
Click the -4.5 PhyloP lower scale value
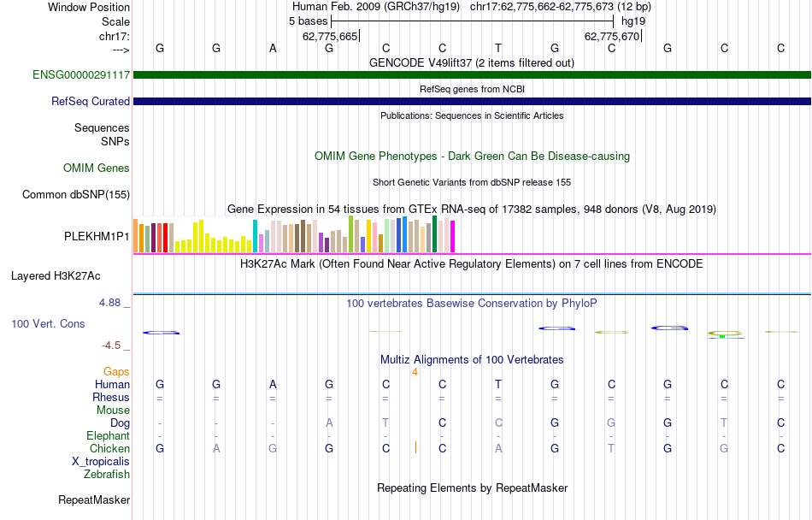pyautogui.click(x=111, y=345)
